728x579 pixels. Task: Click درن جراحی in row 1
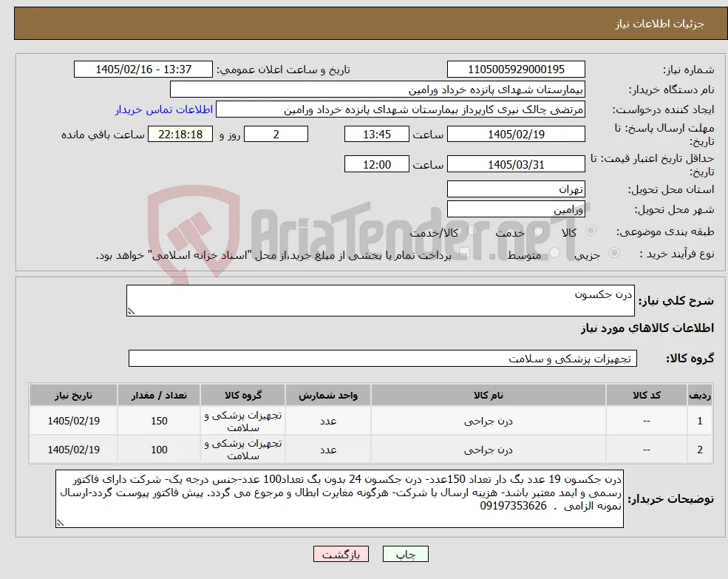pyautogui.click(x=488, y=421)
